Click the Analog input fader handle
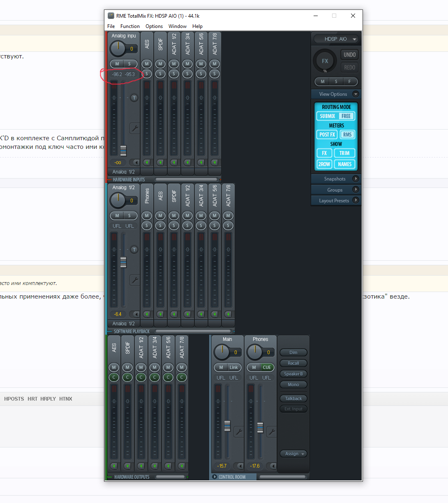This screenshot has height=503, width=448. (x=123, y=151)
